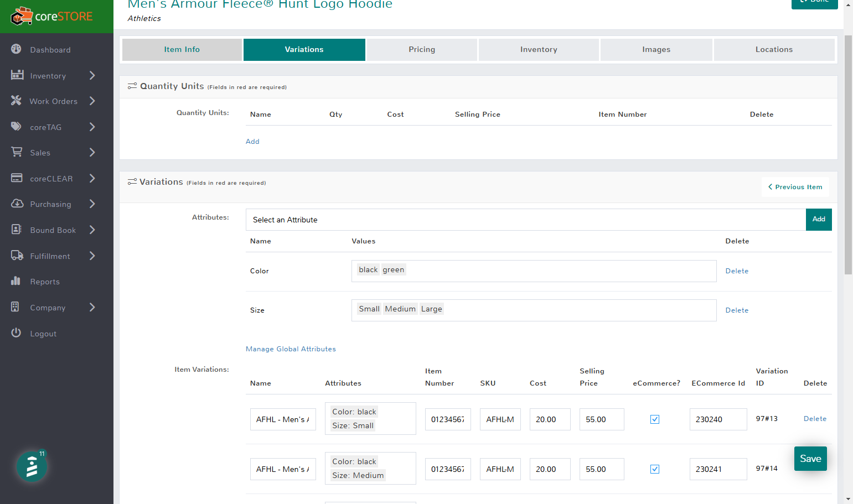Click the Quantity Units section icon
853x504 pixels.
pyautogui.click(x=132, y=86)
